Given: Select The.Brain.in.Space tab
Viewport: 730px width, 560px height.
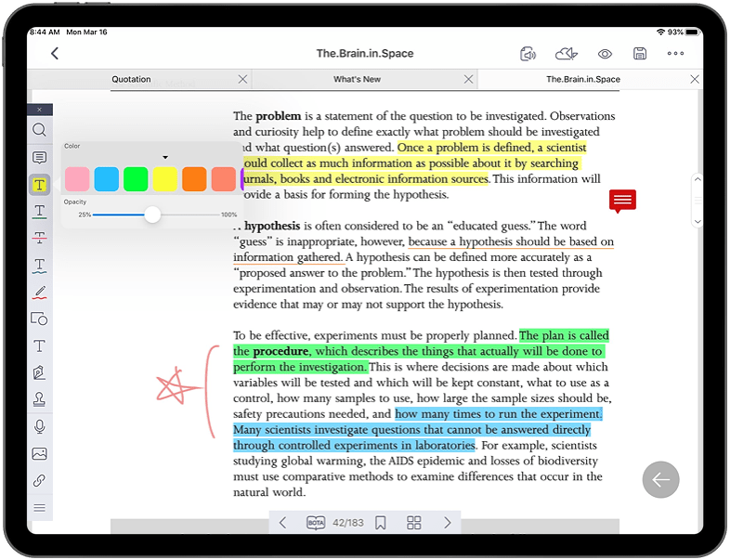Looking at the screenshot, I should pyautogui.click(x=583, y=79).
